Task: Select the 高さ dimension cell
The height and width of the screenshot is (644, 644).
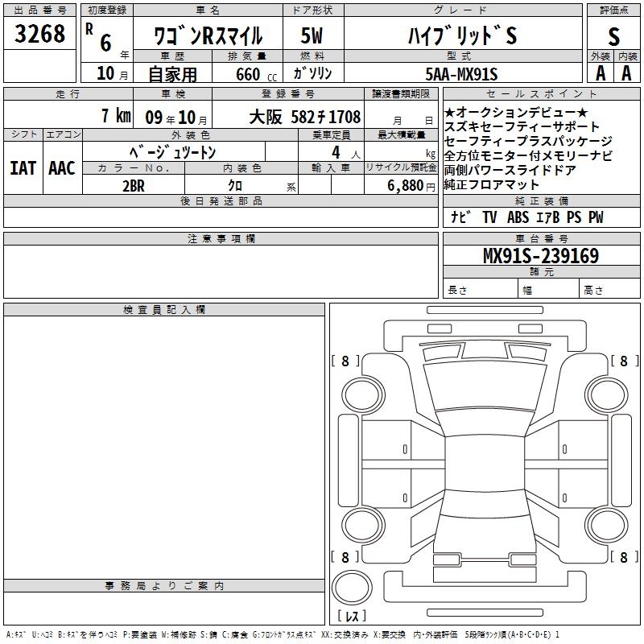Action: (610, 289)
